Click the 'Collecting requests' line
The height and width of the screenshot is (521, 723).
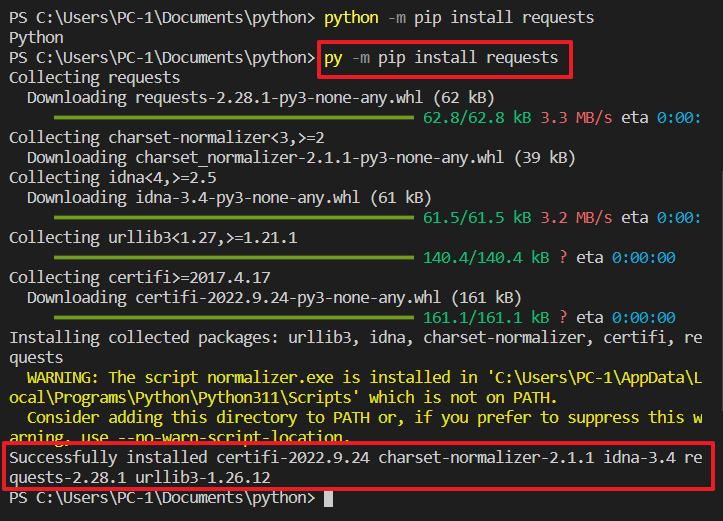[95, 77]
